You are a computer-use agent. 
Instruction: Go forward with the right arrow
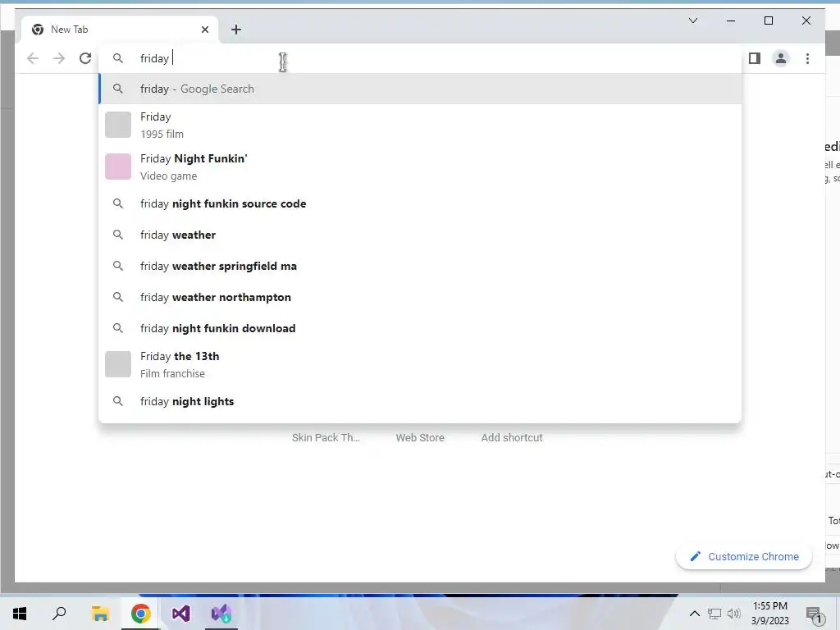point(59,58)
